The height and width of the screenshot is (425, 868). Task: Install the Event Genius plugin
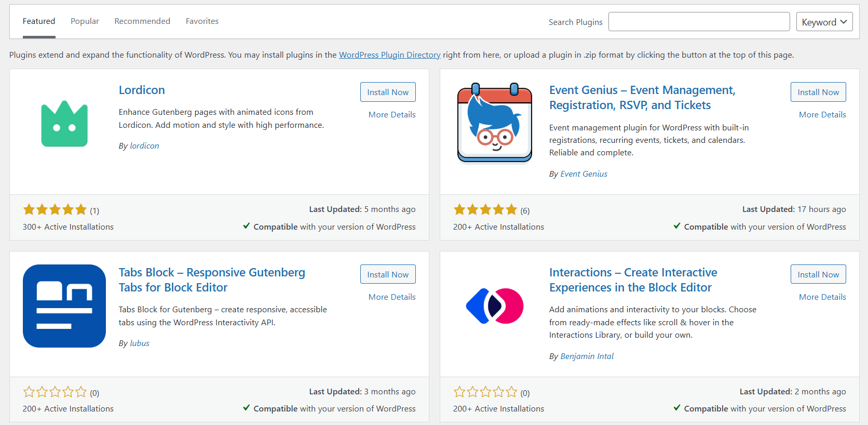pos(818,92)
